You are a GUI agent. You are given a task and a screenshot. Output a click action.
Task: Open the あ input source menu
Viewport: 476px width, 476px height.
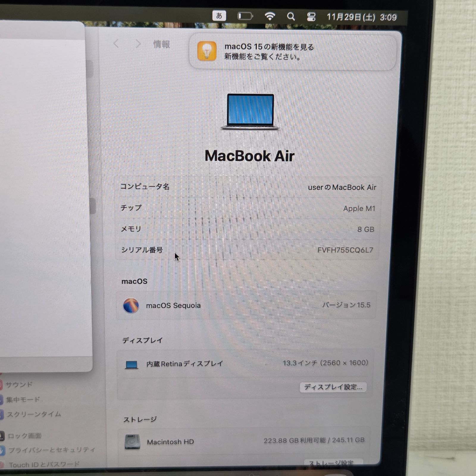[x=219, y=16]
